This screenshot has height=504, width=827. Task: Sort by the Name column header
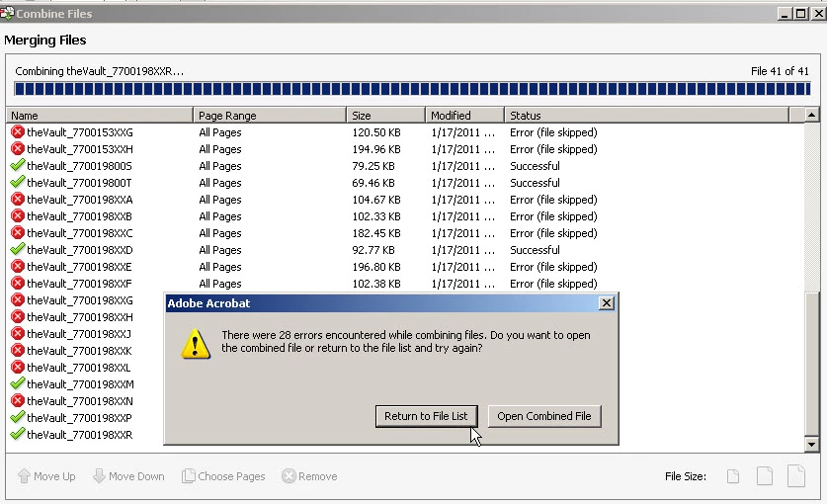point(100,115)
